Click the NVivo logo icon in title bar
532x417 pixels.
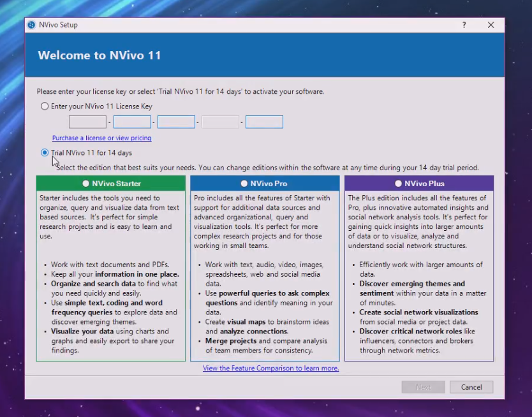click(x=31, y=25)
